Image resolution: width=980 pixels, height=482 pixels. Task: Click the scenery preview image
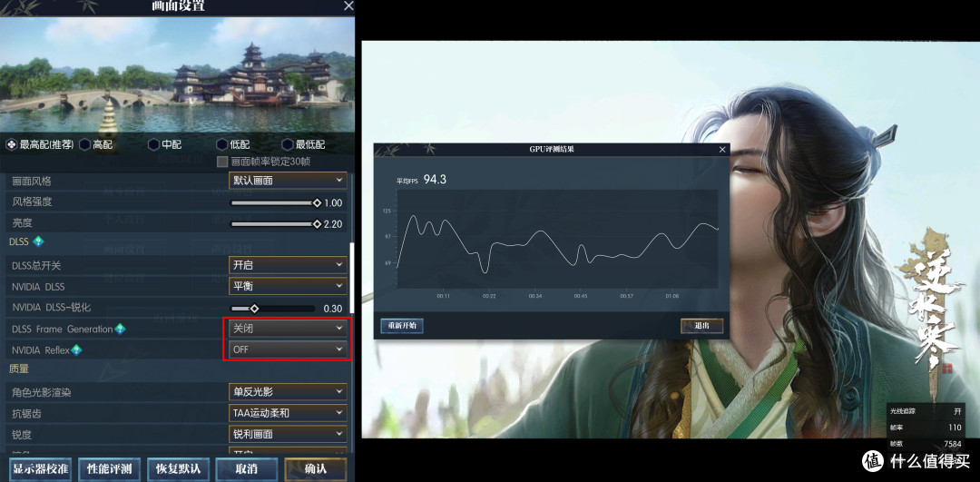pyautogui.click(x=177, y=75)
